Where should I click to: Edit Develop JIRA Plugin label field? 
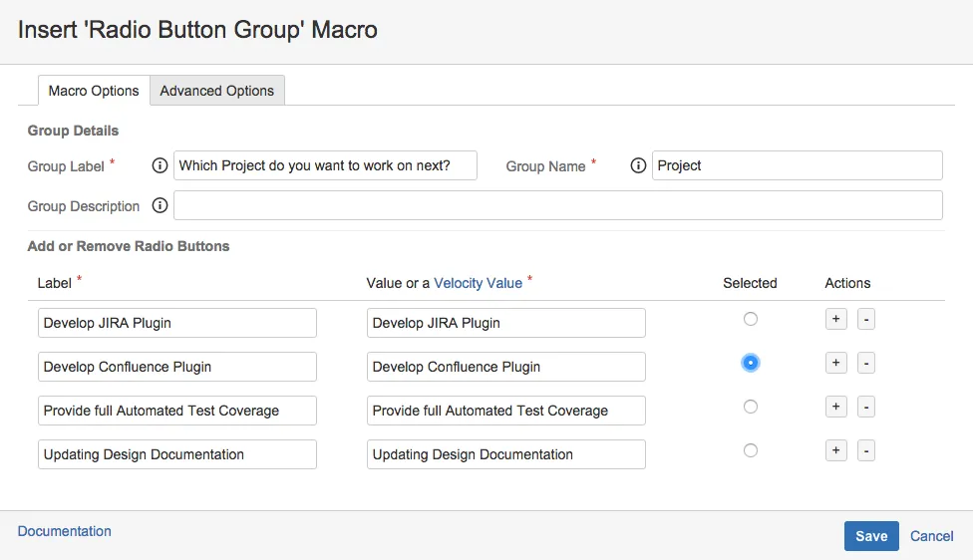click(177, 323)
